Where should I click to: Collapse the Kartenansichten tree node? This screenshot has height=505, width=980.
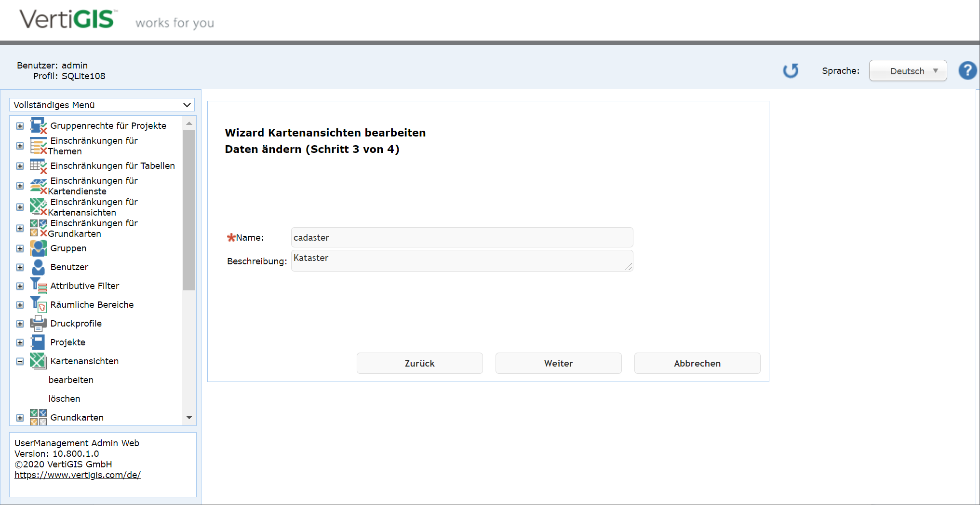(20, 361)
